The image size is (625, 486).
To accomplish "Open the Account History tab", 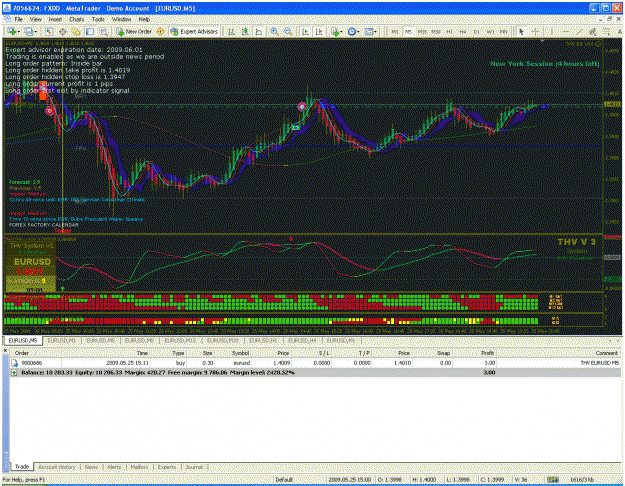I will (57, 466).
